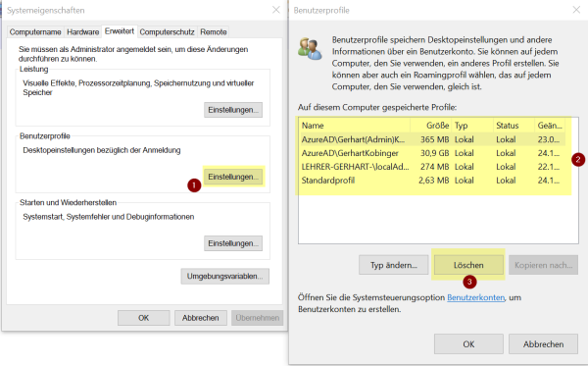588x366 pixels.
Task: Click Typ ändern... button
Action: [393, 265]
